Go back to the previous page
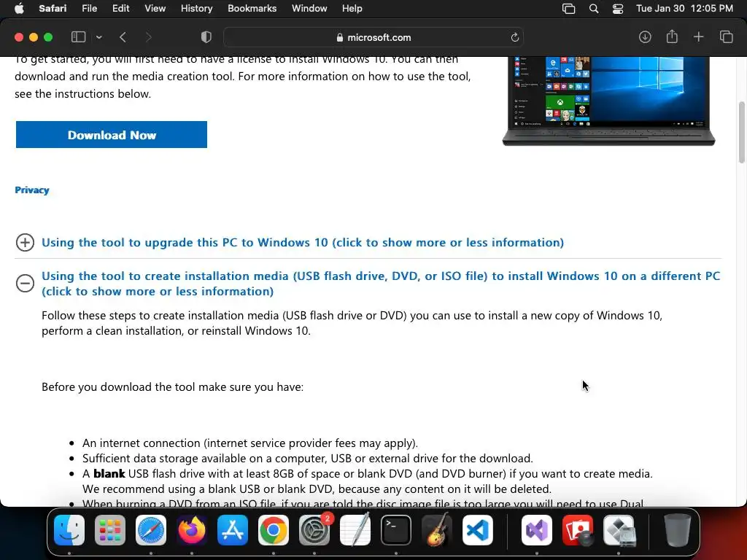The height and width of the screenshot is (560, 747). point(123,37)
